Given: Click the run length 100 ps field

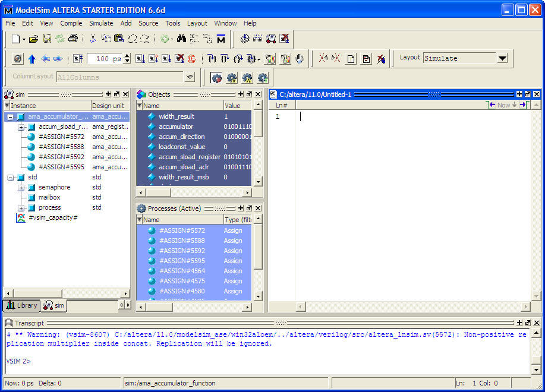Looking at the screenshot, I should click(104, 59).
